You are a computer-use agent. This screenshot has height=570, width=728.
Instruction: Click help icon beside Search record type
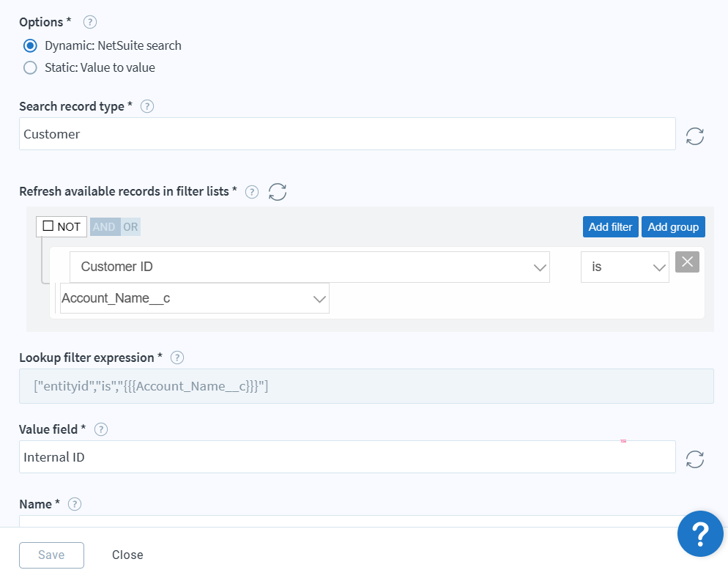point(146,106)
